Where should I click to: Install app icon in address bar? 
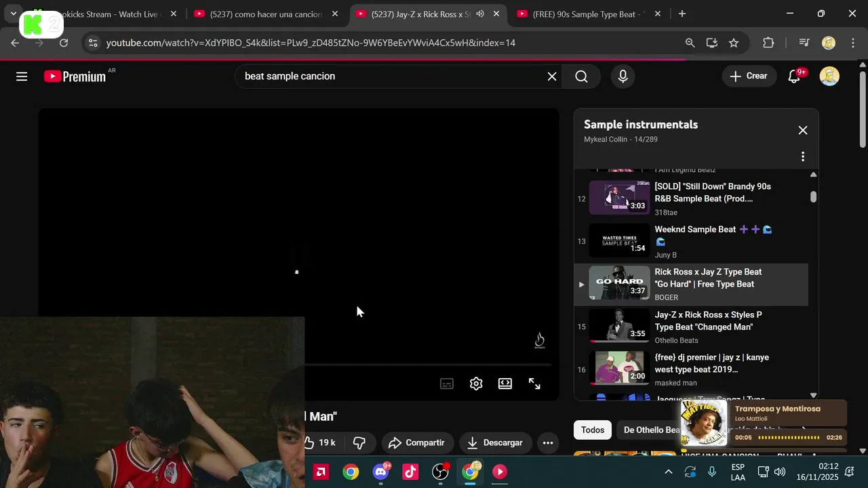[x=712, y=43]
